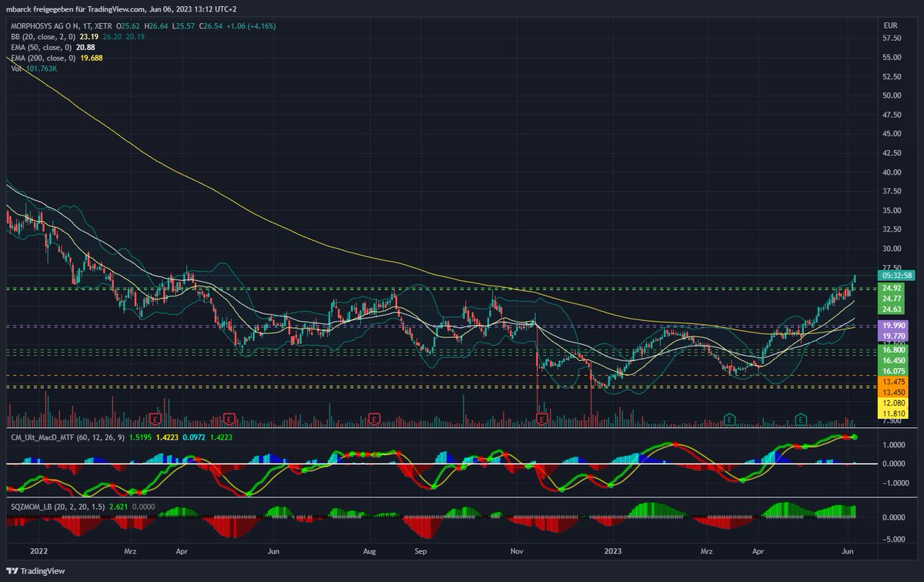Image resolution: width=924 pixels, height=582 pixels.
Task: Click the green 16.075 price level label
Action: point(894,370)
